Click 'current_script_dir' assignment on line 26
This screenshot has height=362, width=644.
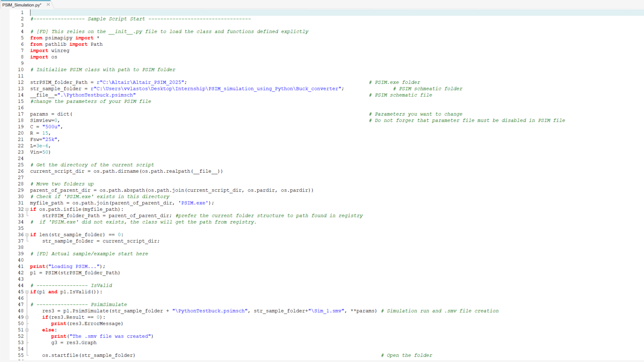point(57,171)
